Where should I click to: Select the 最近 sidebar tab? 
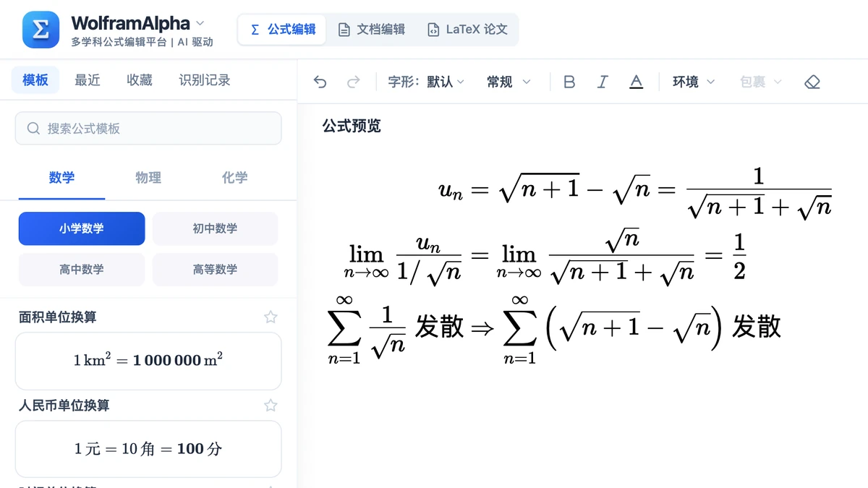(x=88, y=80)
